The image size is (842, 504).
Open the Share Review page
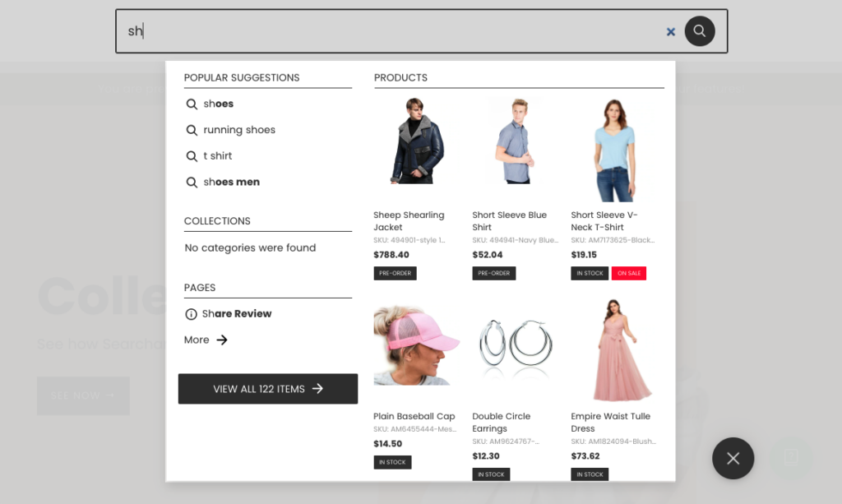point(236,313)
